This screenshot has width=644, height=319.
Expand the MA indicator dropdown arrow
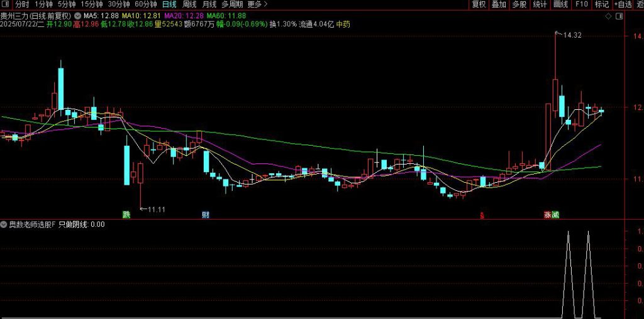[77, 16]
